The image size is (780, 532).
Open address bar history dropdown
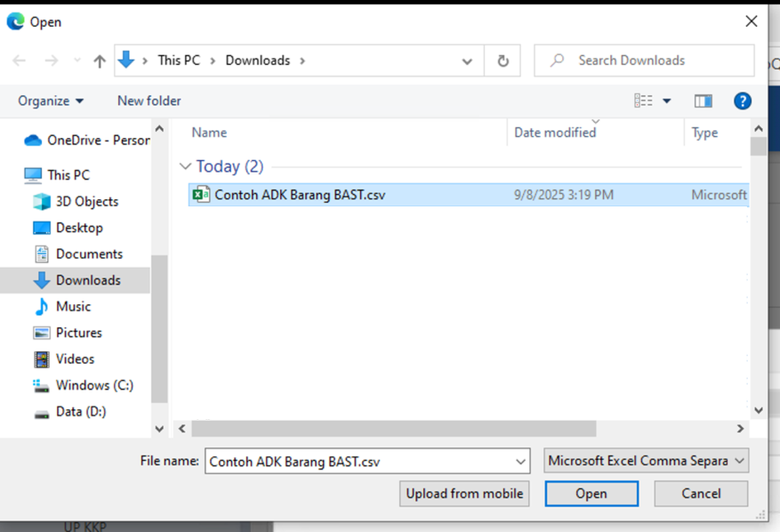[467, 61]
